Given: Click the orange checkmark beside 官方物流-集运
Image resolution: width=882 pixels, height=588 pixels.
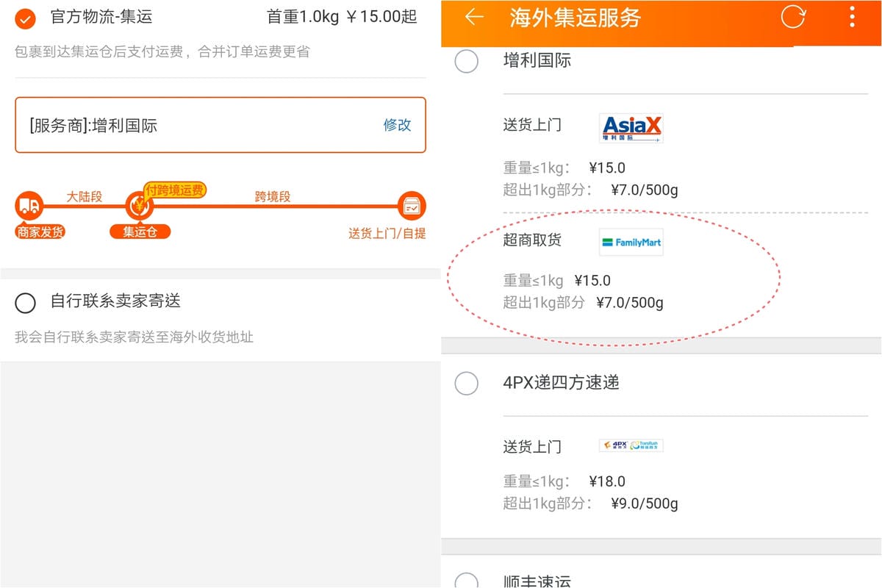Looking at the screenshot, I should [20, 15].
